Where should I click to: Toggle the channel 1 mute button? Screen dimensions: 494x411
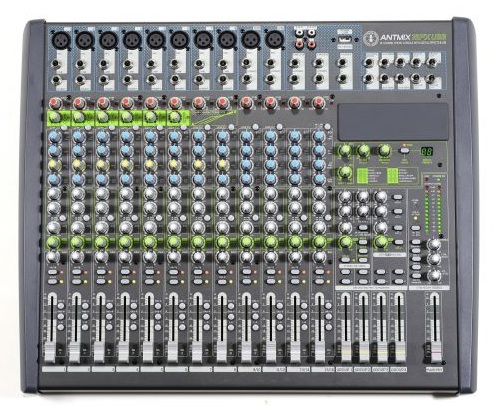pyautogui.click(x=52, y=272)
